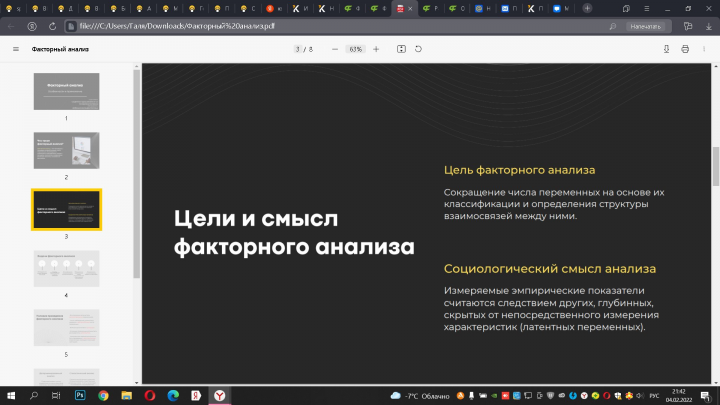Select the highlighted page 3 thumbnail
The width and height of the screenshot is (720, 405).
(67, 209)
